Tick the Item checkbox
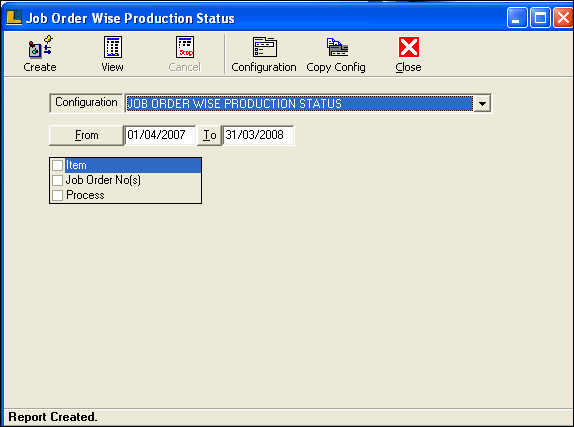Image resolution: width=574 pixels, height=427 pixels. tap(57, 165)
